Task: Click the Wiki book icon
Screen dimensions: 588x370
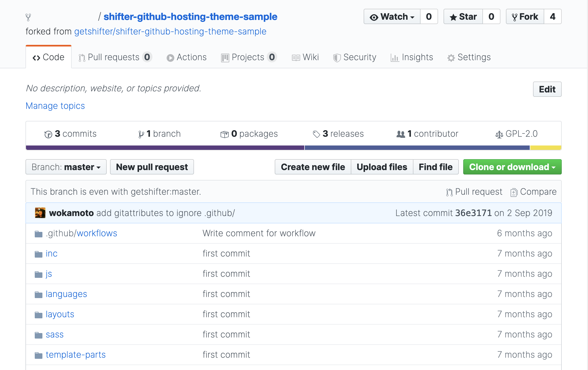Action: coord(296,58)
